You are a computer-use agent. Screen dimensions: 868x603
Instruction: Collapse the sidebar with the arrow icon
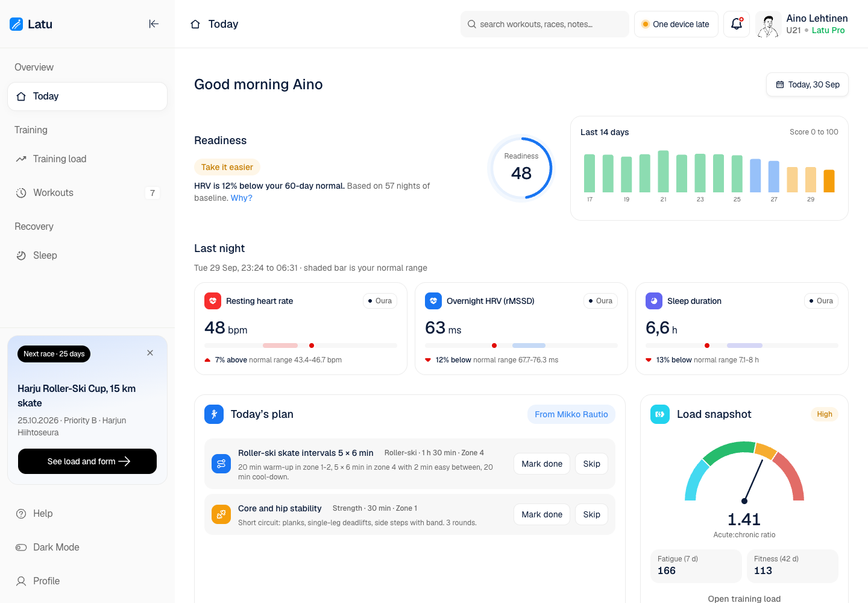(x=154, y=24)
